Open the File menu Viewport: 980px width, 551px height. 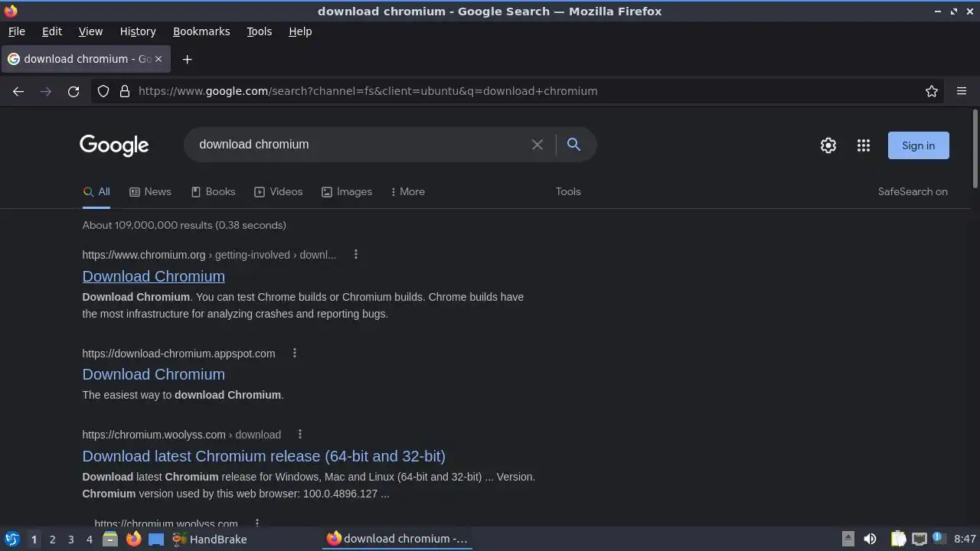pyautogui.click(x=16, y=31)
